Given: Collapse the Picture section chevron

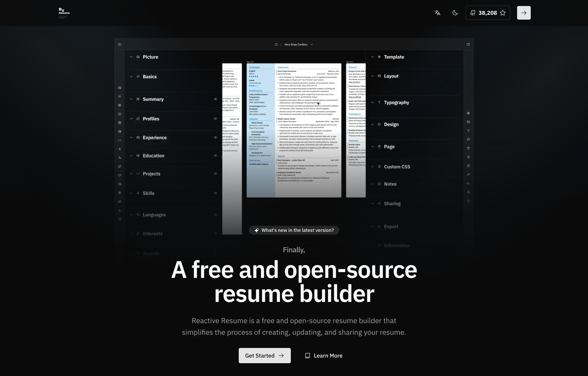Looking at the screenshot, I should (131, 57).
